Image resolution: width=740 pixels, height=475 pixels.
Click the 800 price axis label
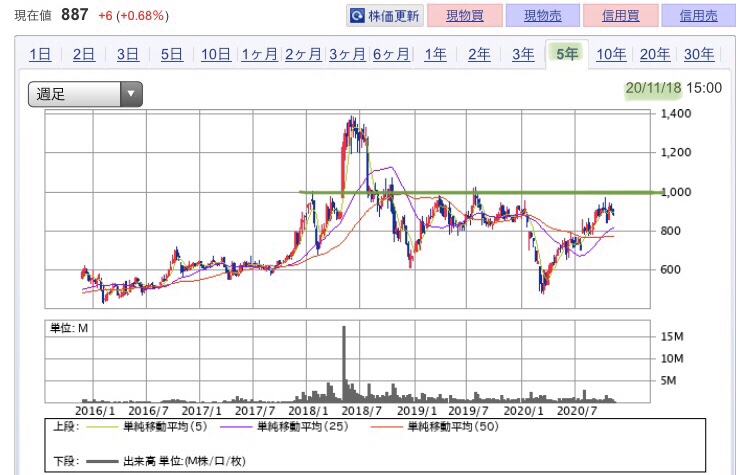(x=670, y=231)
